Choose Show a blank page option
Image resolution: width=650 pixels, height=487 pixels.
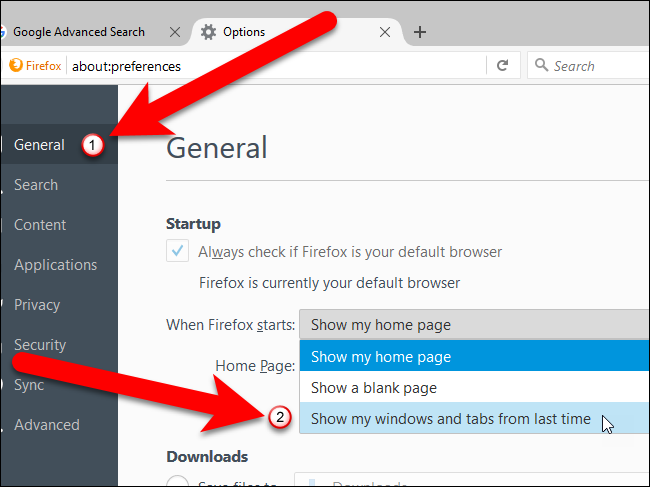point(474,387)
